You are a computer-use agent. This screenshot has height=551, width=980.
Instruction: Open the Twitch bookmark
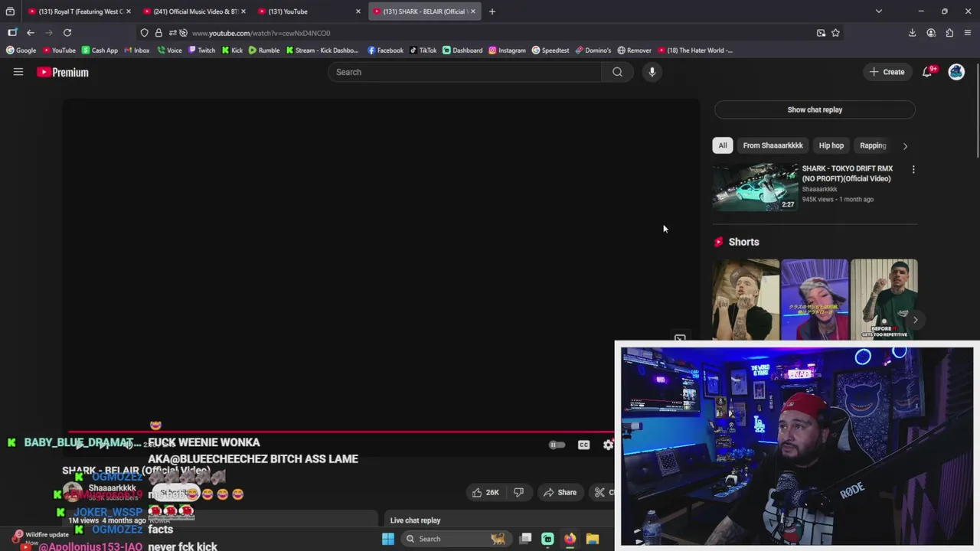201,51
